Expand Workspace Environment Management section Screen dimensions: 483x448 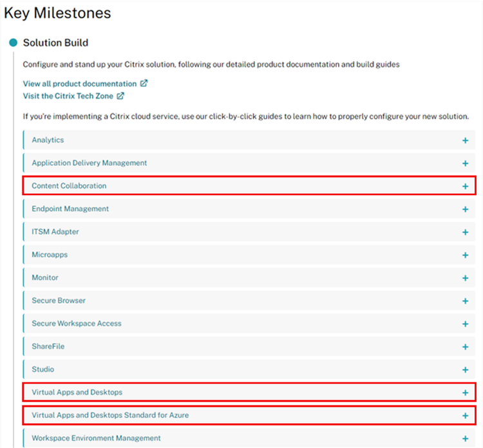pos(249,438)
